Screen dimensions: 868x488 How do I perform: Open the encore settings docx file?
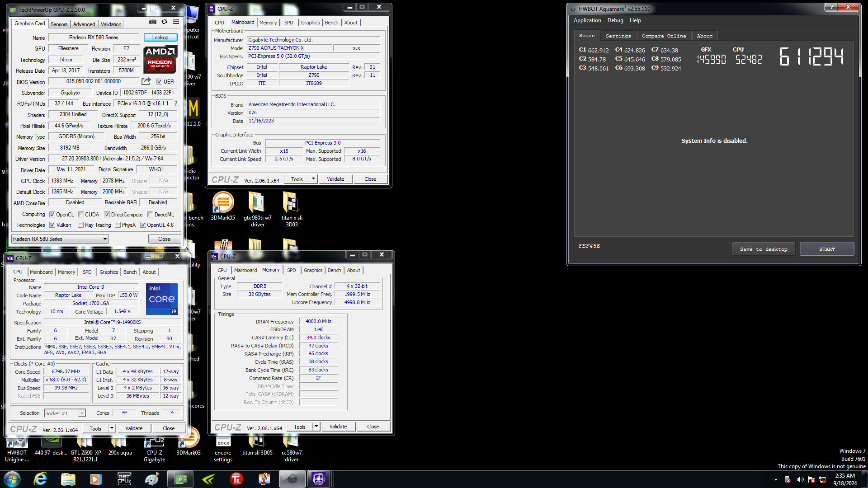[x=223, y=450]
